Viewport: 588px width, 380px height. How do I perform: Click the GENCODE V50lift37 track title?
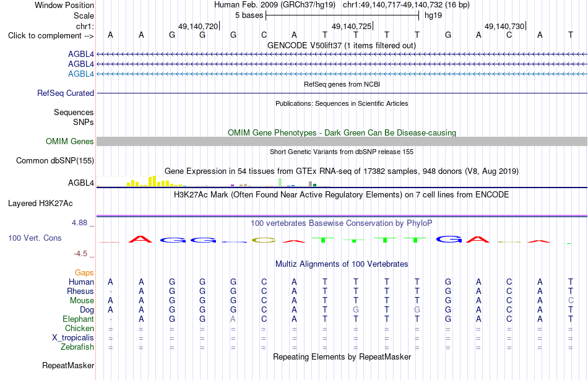[342, 45]
